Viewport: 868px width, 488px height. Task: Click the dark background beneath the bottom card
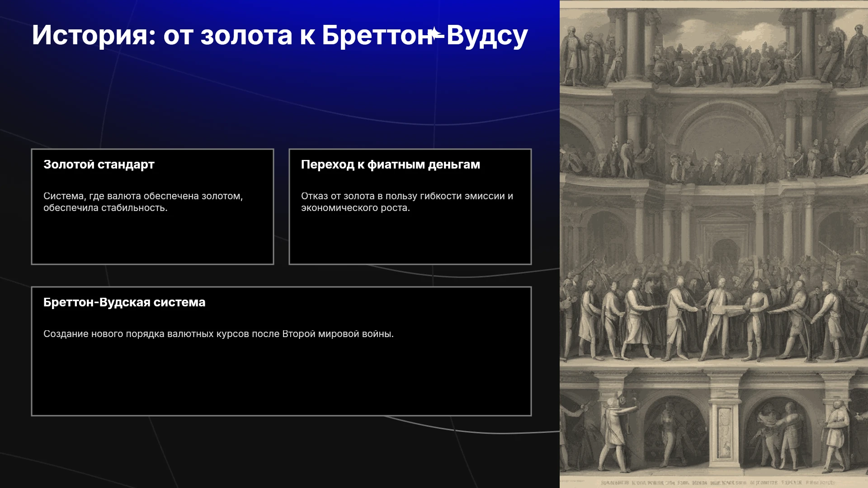pyautogui.click(x=280, y=452)
